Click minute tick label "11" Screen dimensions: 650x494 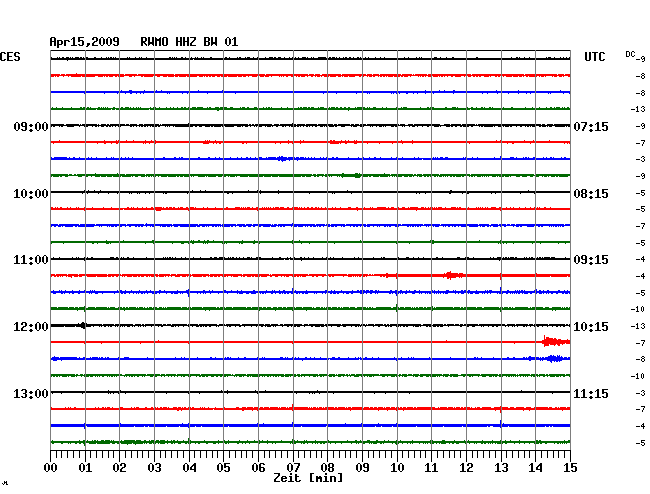(431, 467)
